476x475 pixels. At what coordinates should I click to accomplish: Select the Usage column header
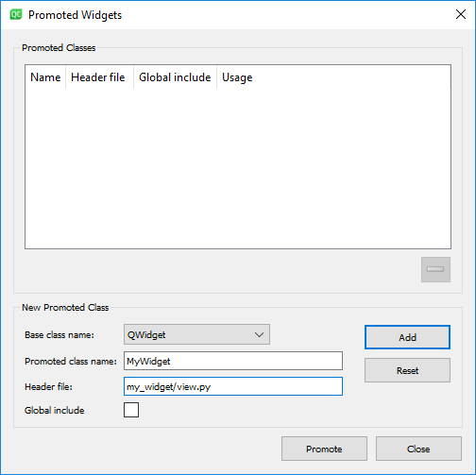click(237, 77)
